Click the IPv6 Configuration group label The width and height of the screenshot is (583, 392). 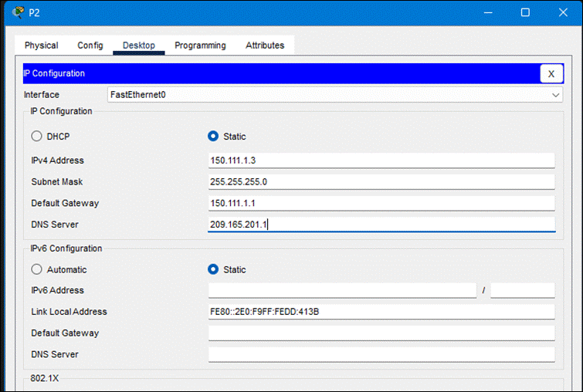click(x=66, y=248)
